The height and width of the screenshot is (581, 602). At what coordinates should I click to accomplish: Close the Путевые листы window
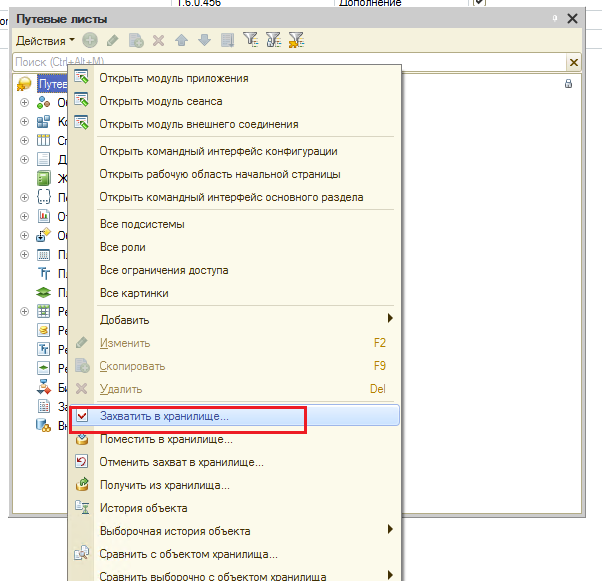(572, 18)
